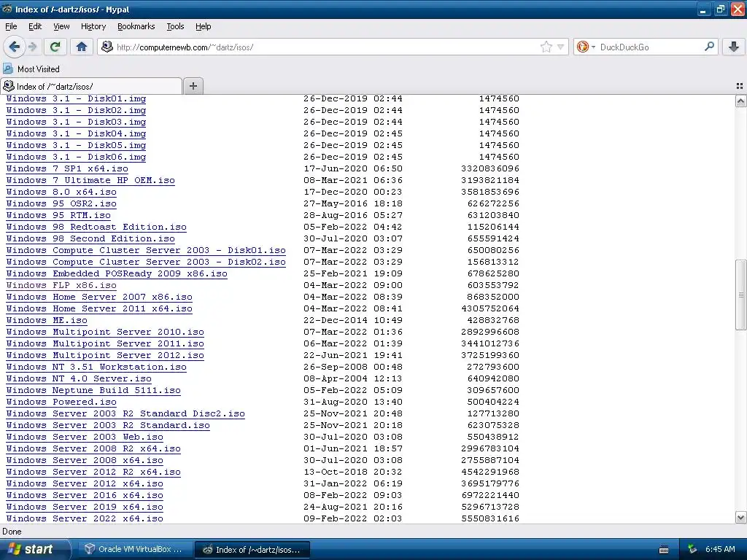Open the Most Visited bookmarks folder
The height and width of the screenshot is (560, 747).
click(31, 69)
